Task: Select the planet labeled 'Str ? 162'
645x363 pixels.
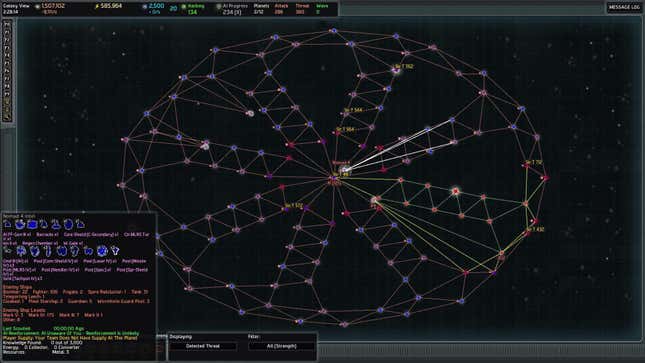Action: (x=396, y=71)
